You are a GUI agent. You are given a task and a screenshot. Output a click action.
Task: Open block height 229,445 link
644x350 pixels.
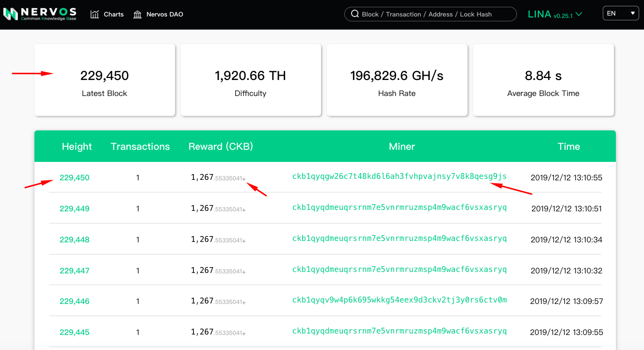pos(74,333)
